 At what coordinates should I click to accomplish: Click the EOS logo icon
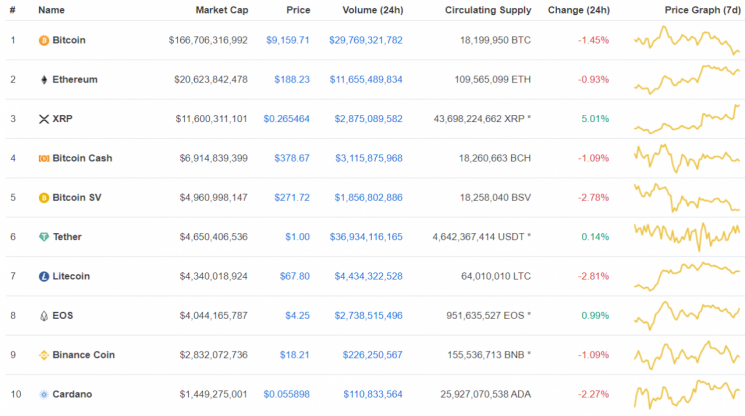coord(44,316)
